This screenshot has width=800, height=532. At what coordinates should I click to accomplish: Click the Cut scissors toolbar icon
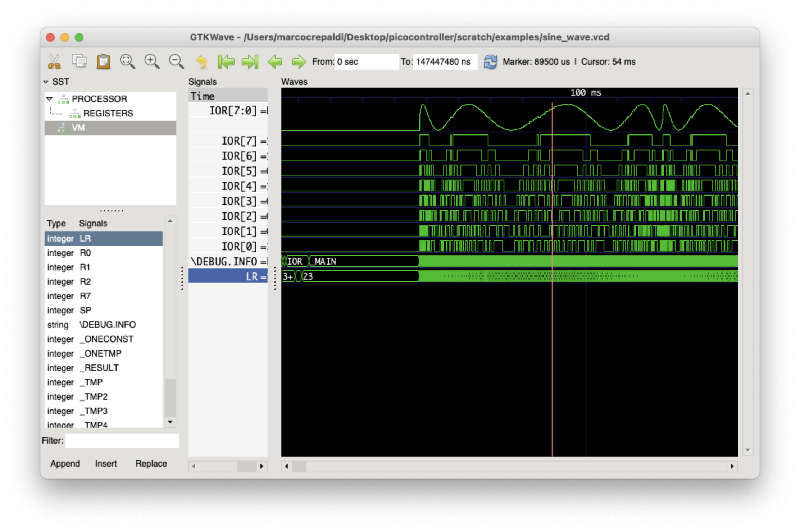point(54,61)
